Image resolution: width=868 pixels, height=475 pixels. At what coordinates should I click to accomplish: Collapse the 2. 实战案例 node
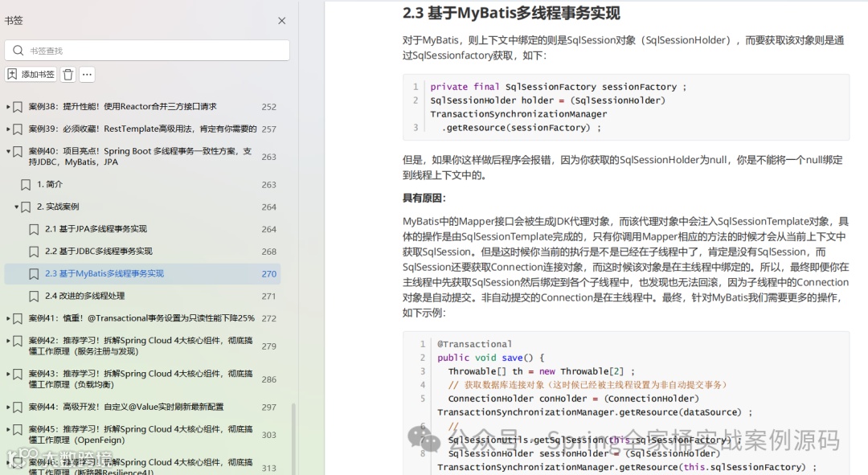click(x=16, y=207)
